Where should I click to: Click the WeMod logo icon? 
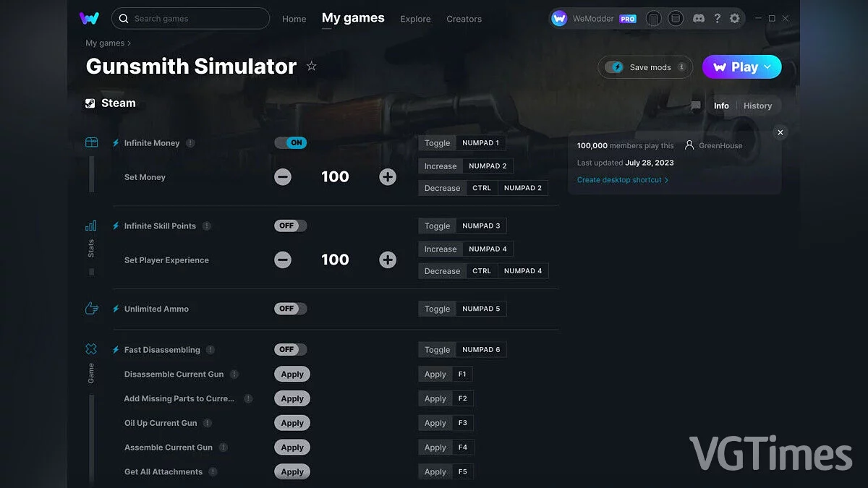tap(89, 18)
